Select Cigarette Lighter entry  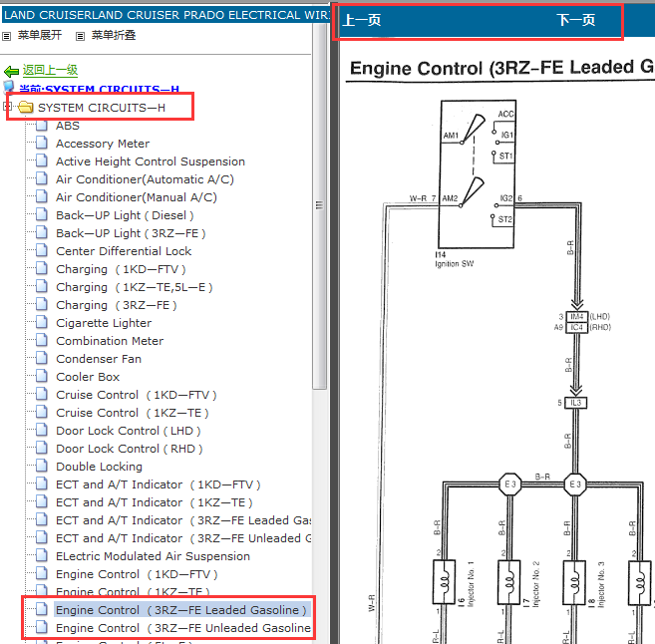[104, 323]
